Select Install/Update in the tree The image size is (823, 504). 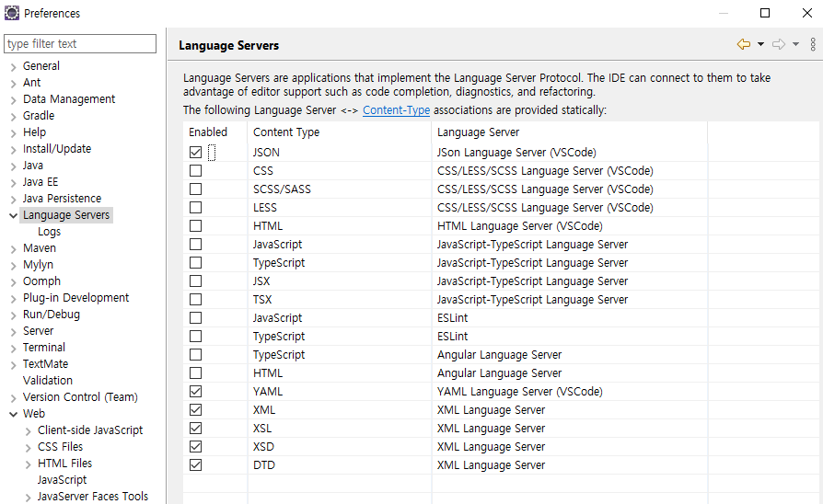57,149
